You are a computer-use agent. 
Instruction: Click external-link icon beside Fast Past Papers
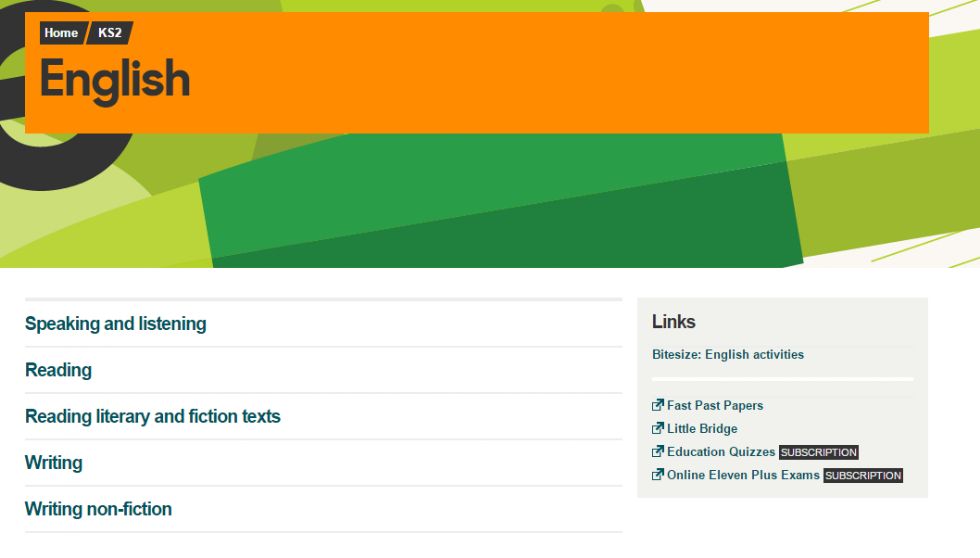[x=658, y=405]
